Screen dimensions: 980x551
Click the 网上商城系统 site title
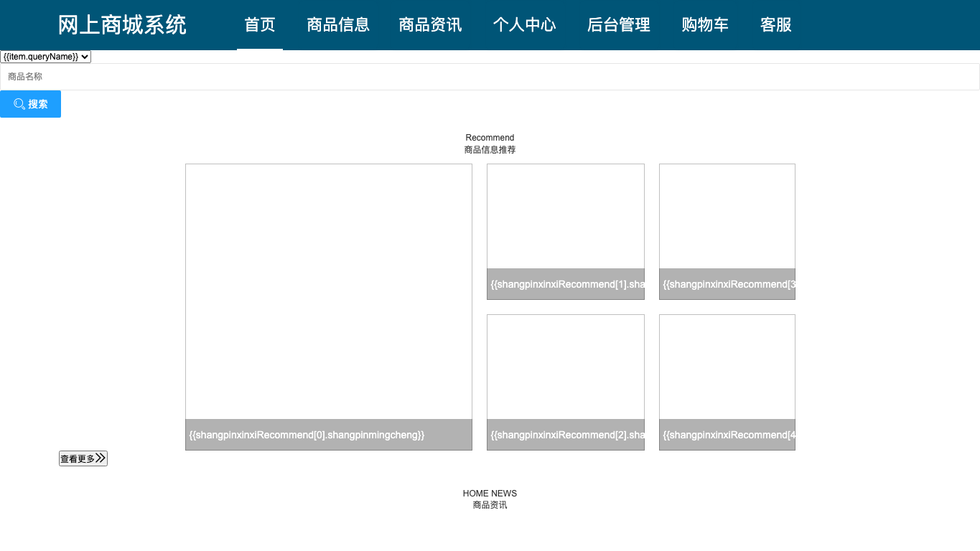tap(122, 25)
